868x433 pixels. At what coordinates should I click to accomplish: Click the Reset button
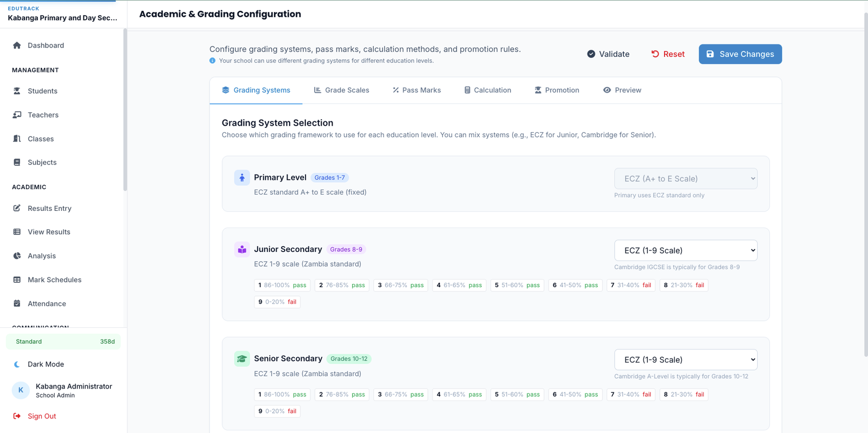pyautogui.click(x=668, y=54)
